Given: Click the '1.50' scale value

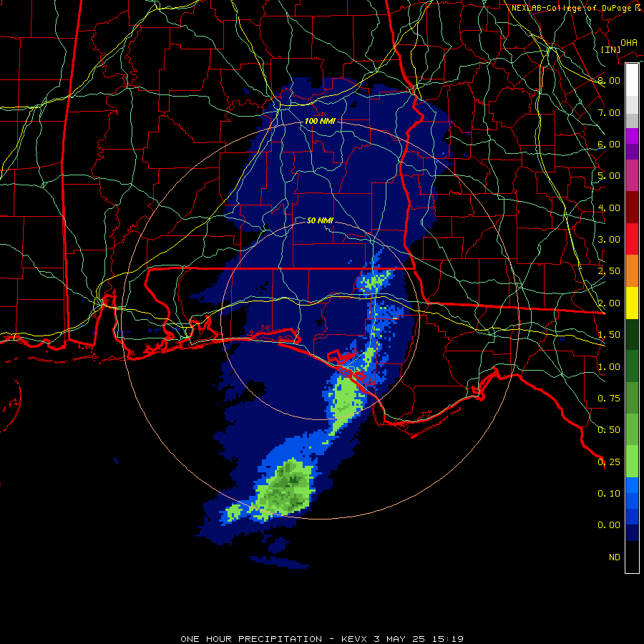Looking at the screenshot, I should 609,335.
